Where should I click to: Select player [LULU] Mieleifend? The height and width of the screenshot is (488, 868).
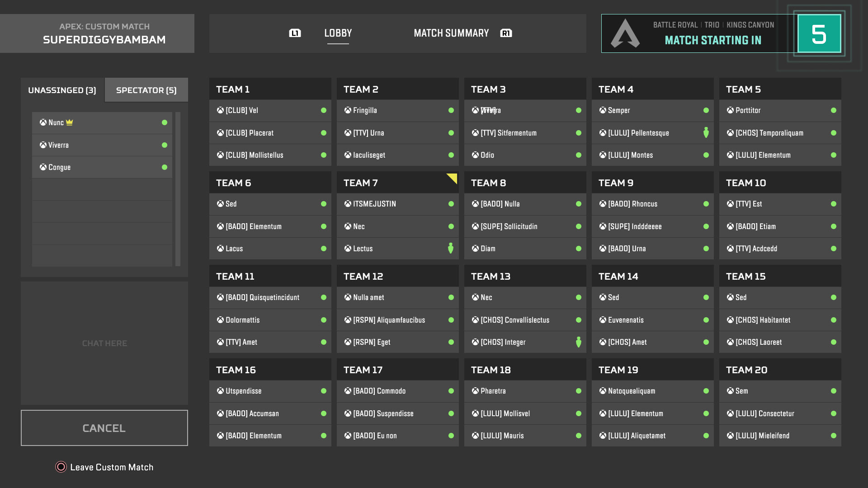click(780, 436)
